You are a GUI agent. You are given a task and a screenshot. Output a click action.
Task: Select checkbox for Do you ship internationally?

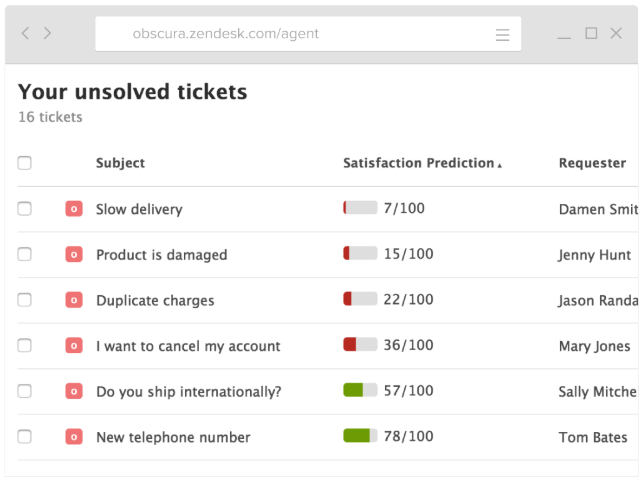click(x=25, y=391)
